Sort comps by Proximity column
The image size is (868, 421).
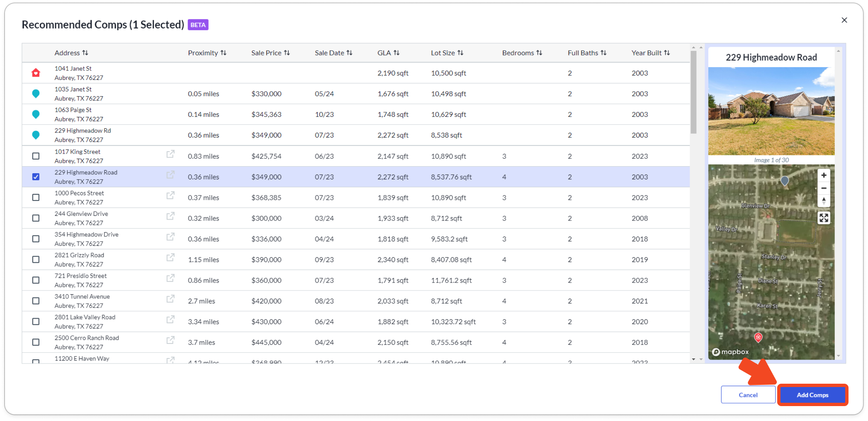point(207,53)
